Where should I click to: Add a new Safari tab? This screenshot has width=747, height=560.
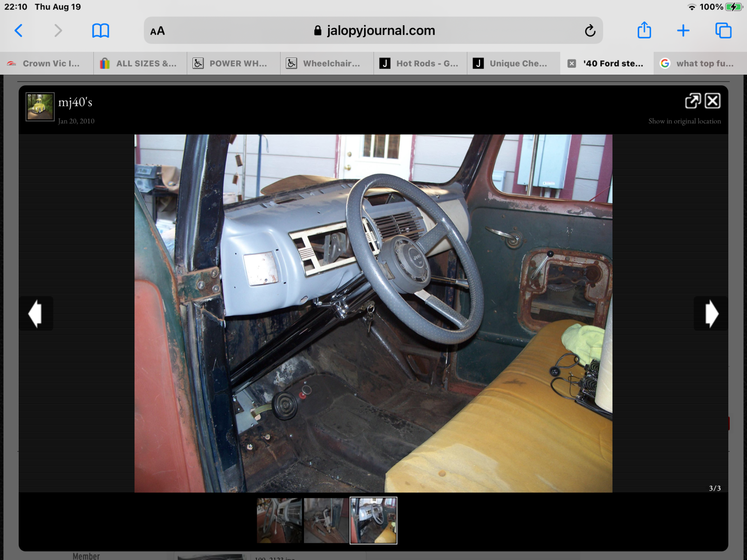pos(683,31)
